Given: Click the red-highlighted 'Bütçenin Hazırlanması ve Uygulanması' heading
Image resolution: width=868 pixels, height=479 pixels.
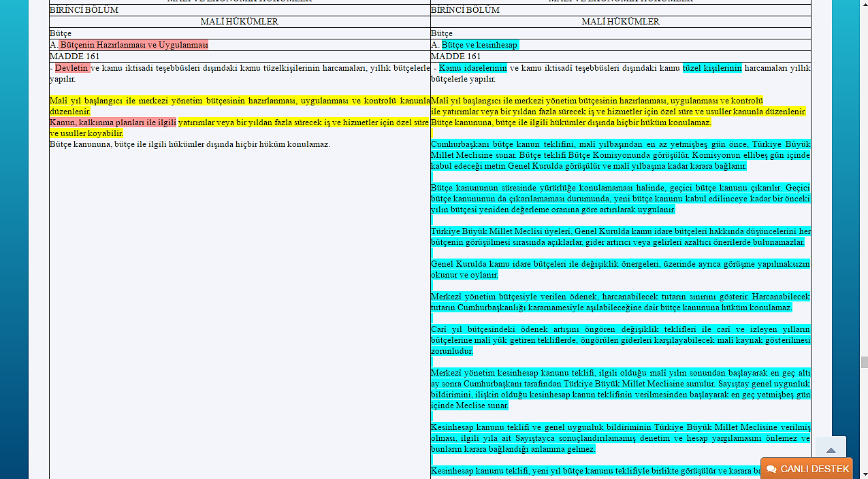Looking at the screenshot, I should [x=133, y=45].
